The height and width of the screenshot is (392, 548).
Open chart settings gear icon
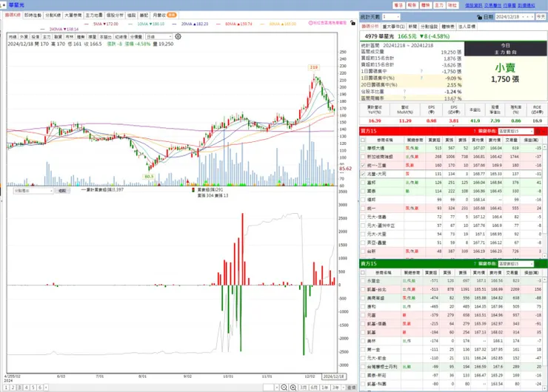coord(178,37)
